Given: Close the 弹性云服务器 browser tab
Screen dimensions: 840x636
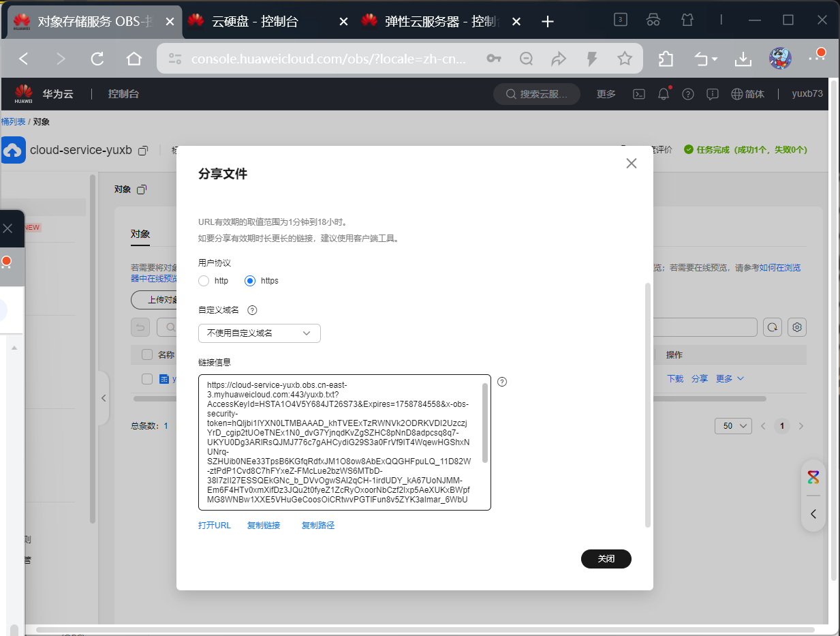Looking at the screenshot, I should [516, 22].
